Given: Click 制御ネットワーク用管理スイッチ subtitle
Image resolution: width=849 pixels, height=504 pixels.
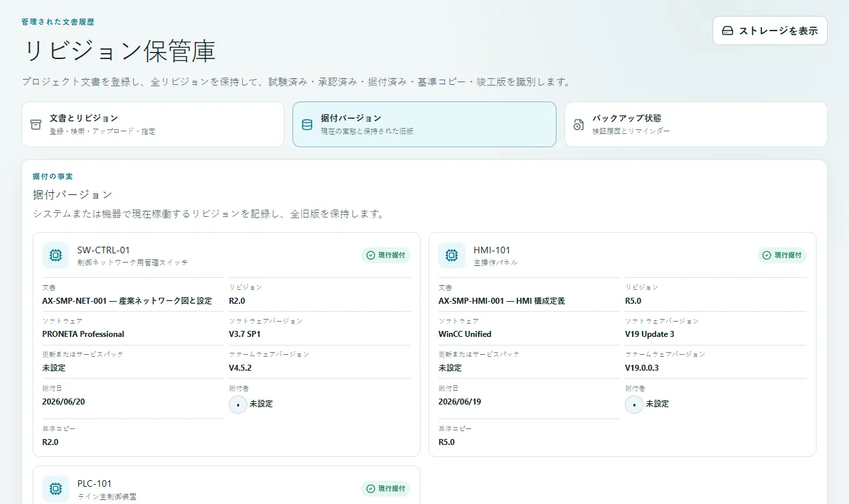Looking at the screenshot, I should coord(133,263).
